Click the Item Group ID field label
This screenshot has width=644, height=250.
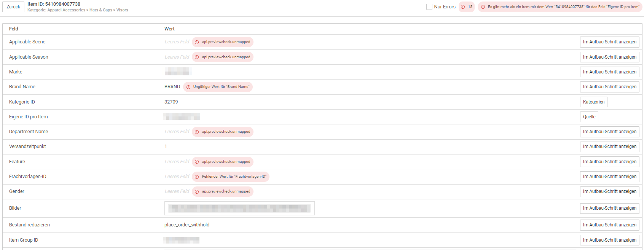point(24,240)
